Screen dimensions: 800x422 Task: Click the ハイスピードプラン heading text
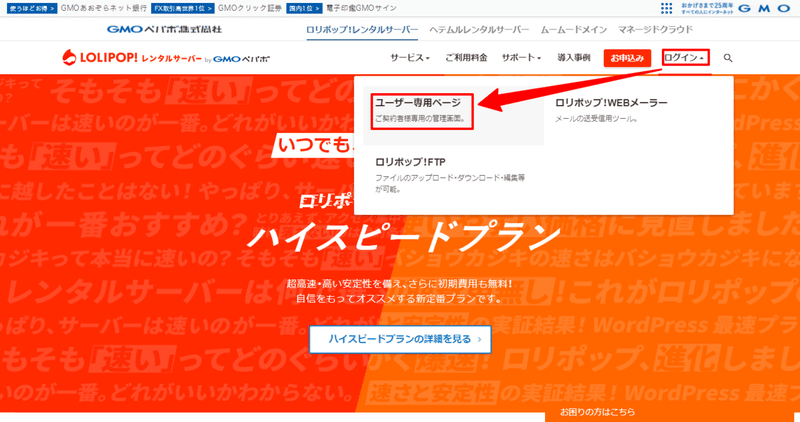[x=404, y=238]
